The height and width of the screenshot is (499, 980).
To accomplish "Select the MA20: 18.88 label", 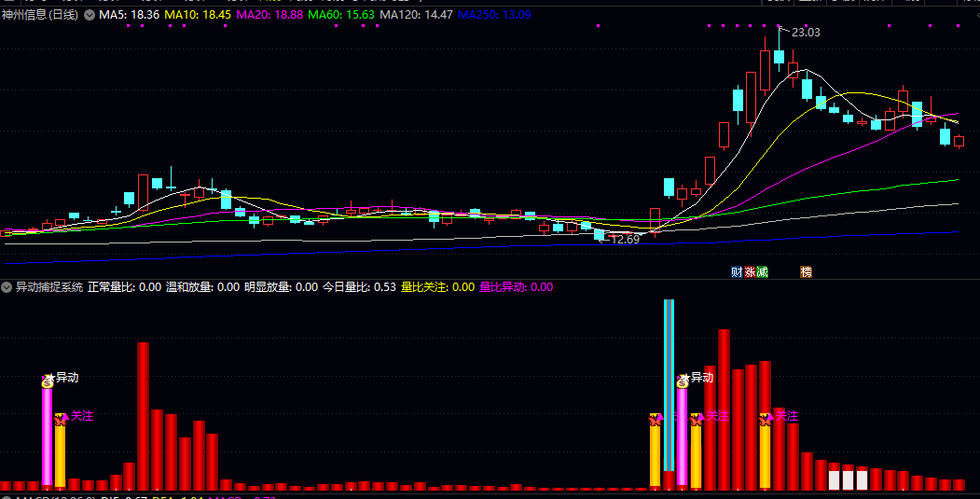I will (269, 14).
